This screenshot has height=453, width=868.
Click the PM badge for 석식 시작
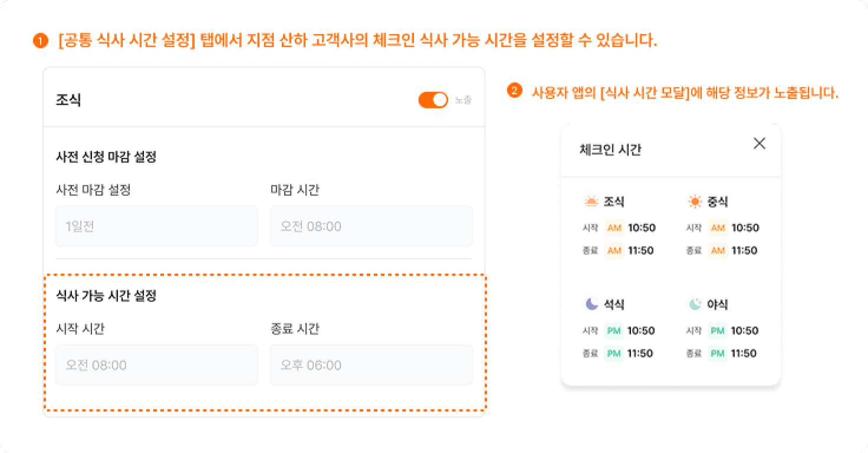pos(614,331)
